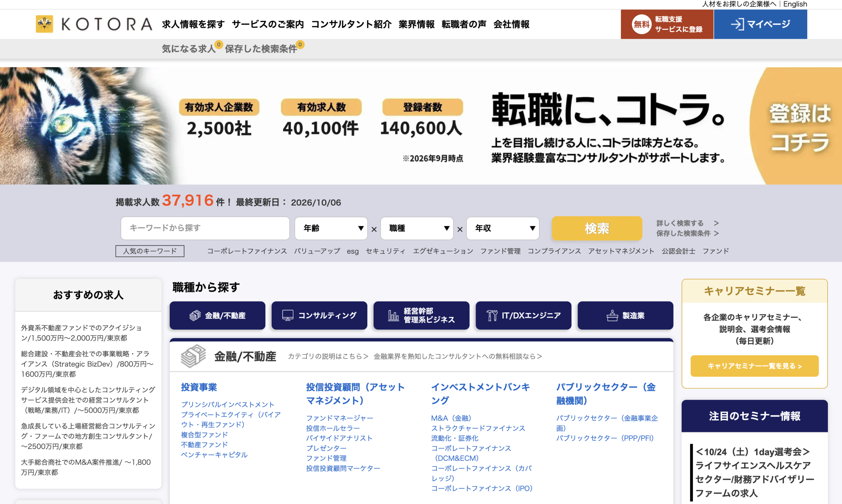Open the 年収 dropdown
Image resolution: width=842 pixels, height=504 pixels.
pos(503,228)
